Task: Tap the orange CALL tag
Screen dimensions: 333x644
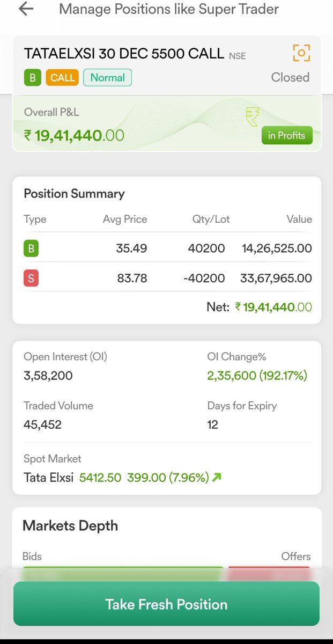Action: [x=62, y=78]
